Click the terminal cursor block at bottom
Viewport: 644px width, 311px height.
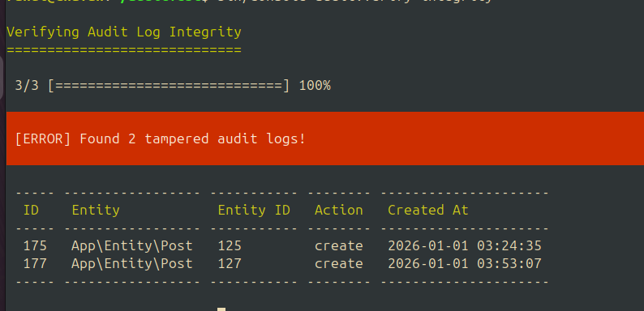pos(221,309)
